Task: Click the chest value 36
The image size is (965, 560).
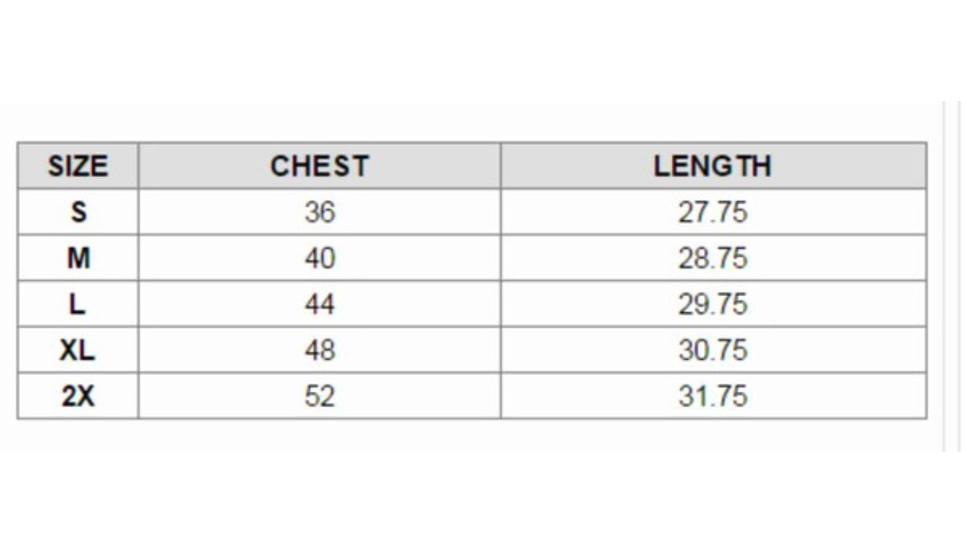Action: click(319, 212)
